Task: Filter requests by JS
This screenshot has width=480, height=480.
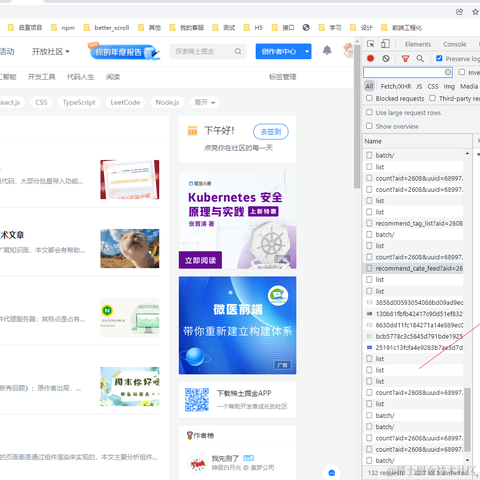Action: coord(419,86)
